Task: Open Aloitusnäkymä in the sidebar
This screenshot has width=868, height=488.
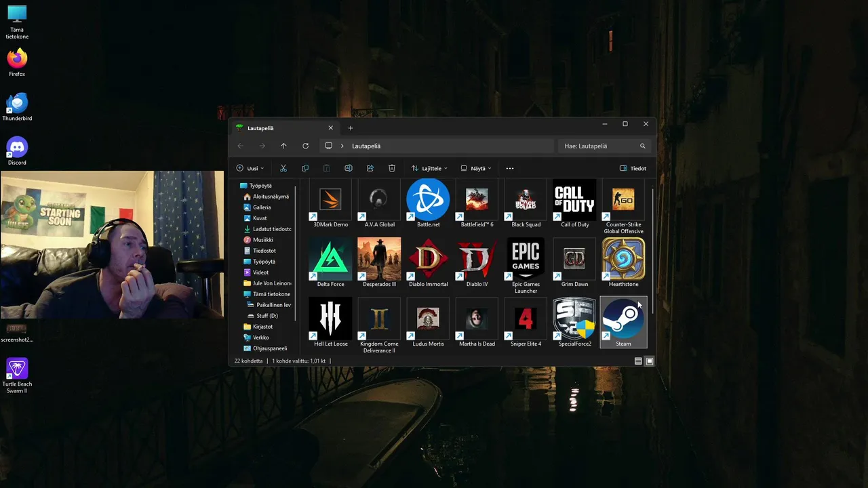Action: click(x=266, y=197)
